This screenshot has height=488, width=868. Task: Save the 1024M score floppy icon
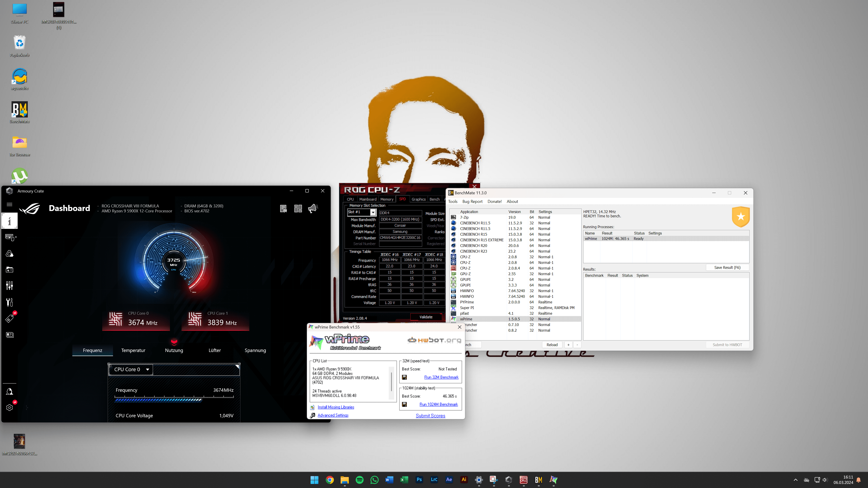pos(404,404)
